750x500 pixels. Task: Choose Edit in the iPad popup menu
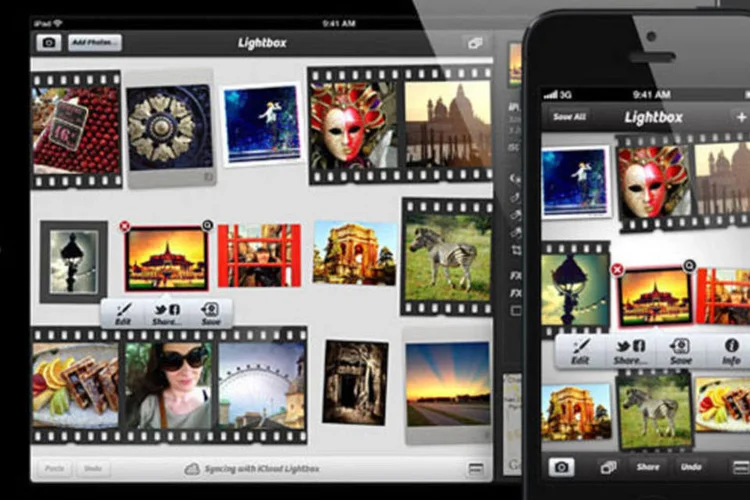123,314
